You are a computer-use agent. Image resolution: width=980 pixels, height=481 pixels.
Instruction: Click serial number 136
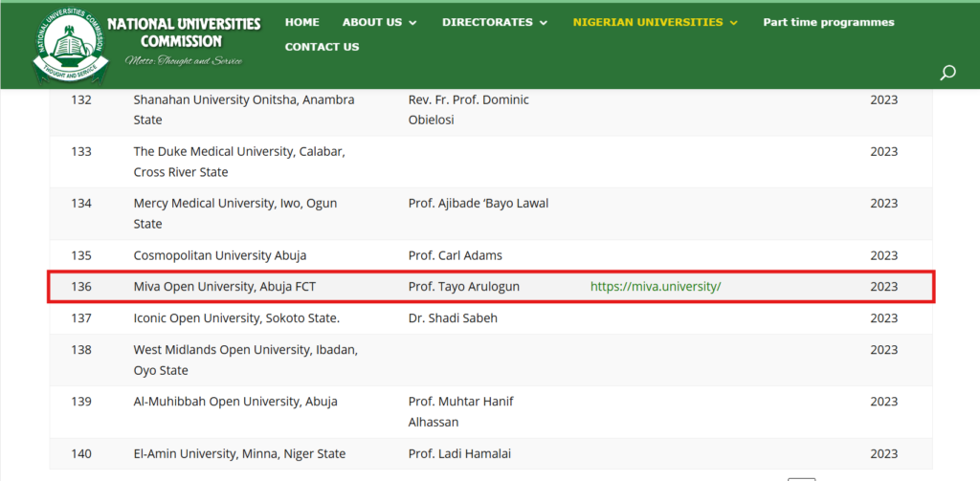80,287
